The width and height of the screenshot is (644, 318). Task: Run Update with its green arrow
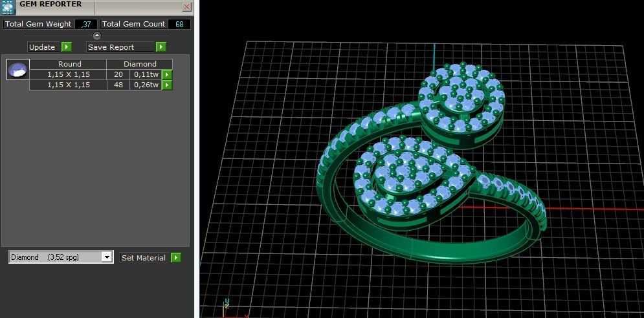click(67, 47)
